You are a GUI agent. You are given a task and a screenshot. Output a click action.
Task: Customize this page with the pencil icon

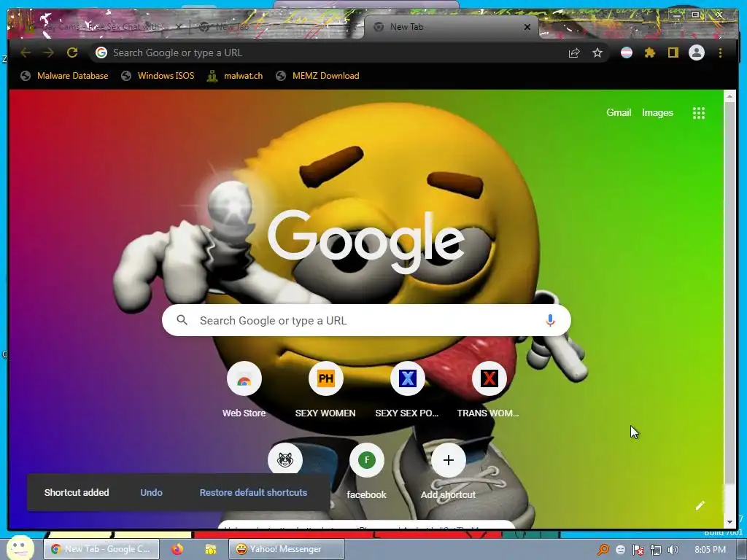(700, 505)
